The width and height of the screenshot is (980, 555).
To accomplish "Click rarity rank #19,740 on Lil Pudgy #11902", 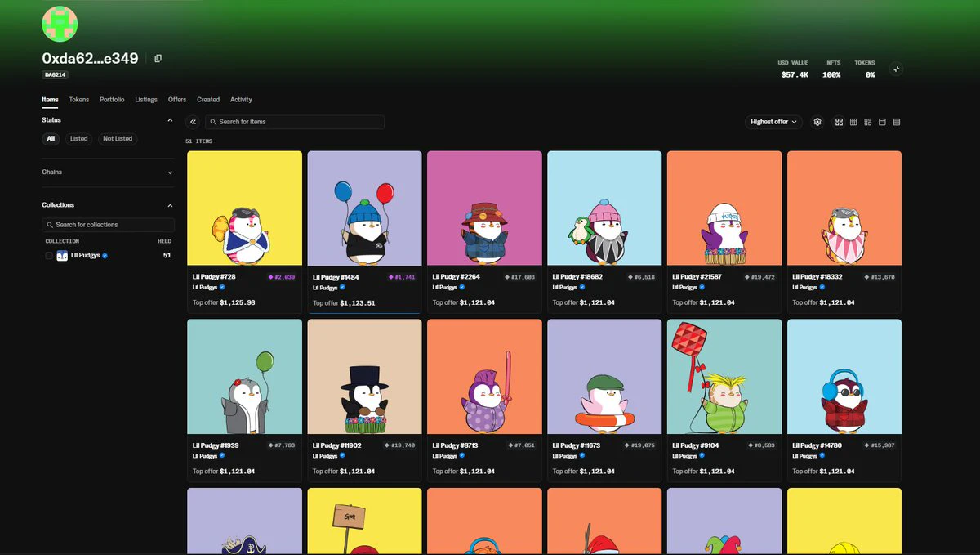I will coord(399,445).
